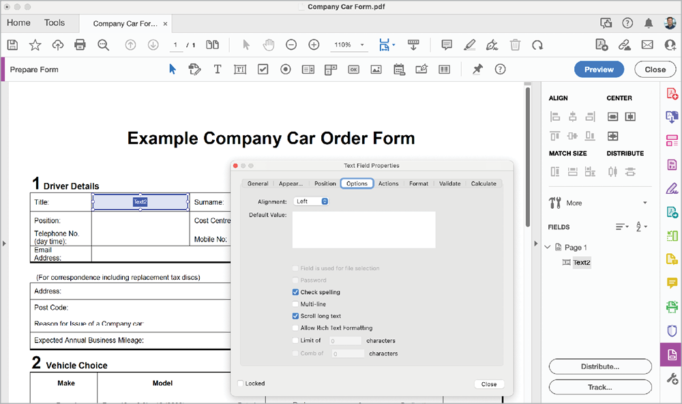Open the Alignment dropdown
682x404 pixels.
point(311,201)
